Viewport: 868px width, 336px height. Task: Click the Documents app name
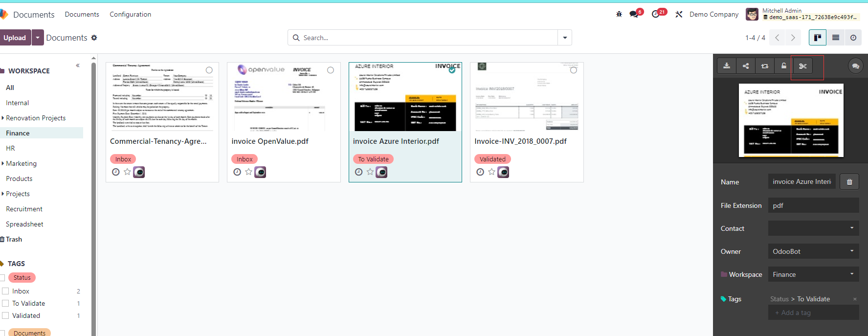[34, 15]
